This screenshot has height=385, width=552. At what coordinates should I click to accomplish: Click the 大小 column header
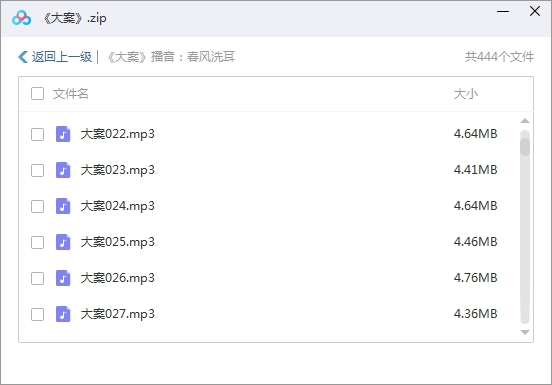tap(466, 94)
